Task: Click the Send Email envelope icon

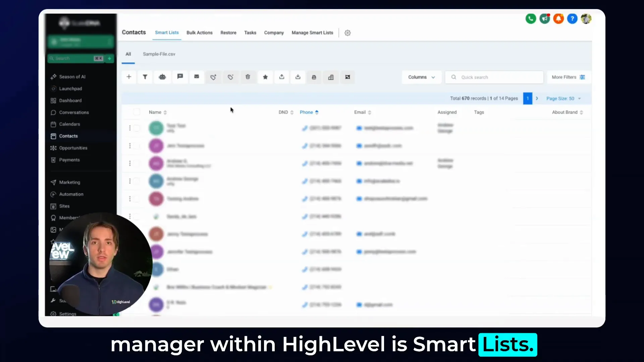Action: (197, 77)
